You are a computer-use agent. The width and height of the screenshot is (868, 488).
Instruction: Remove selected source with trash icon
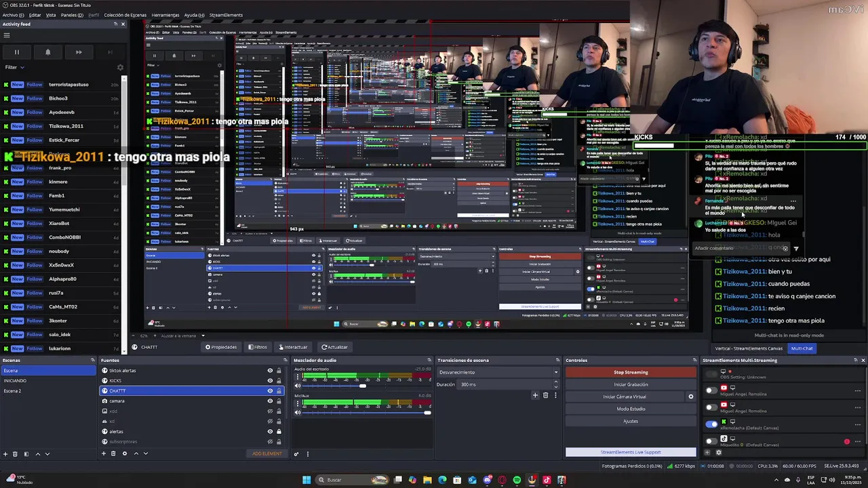coord(113,453)
